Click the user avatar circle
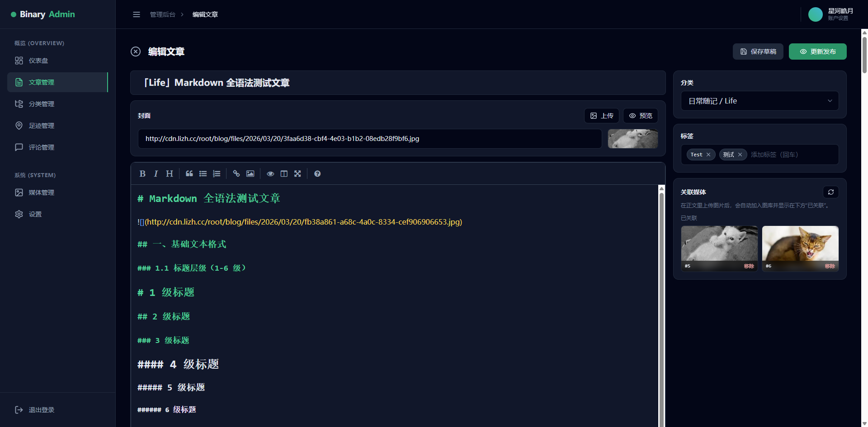Screen dimensions: 868x427 (816, 14)
